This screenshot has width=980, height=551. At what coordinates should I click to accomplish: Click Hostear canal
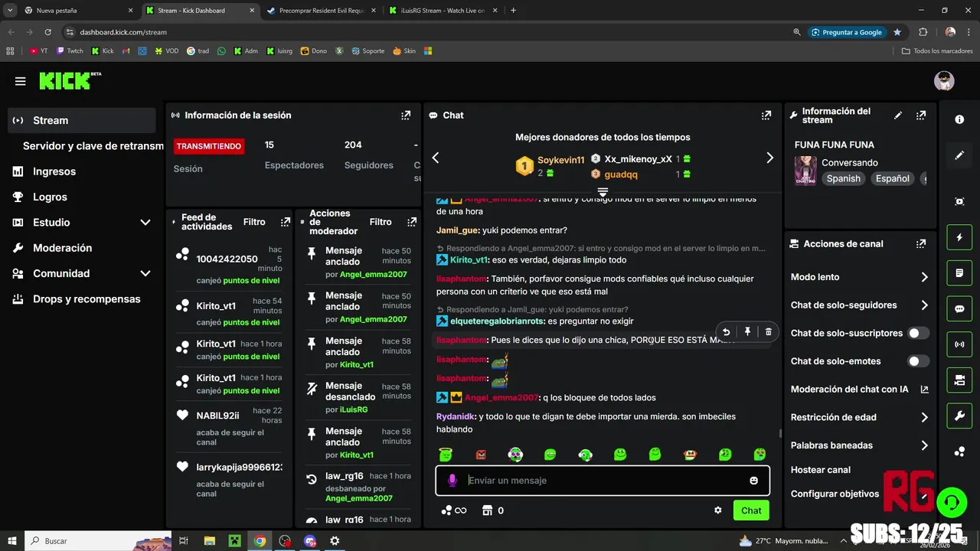click(x=821, y=470)
